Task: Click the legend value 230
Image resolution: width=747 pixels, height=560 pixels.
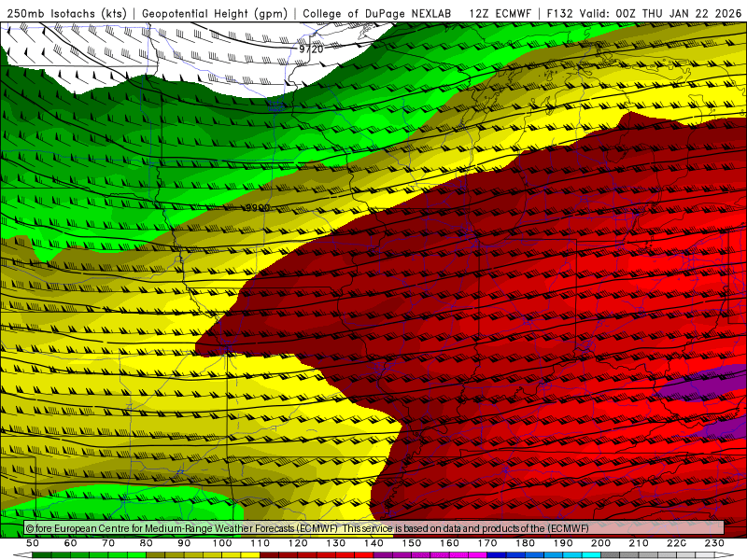Action: click(714, 543)
